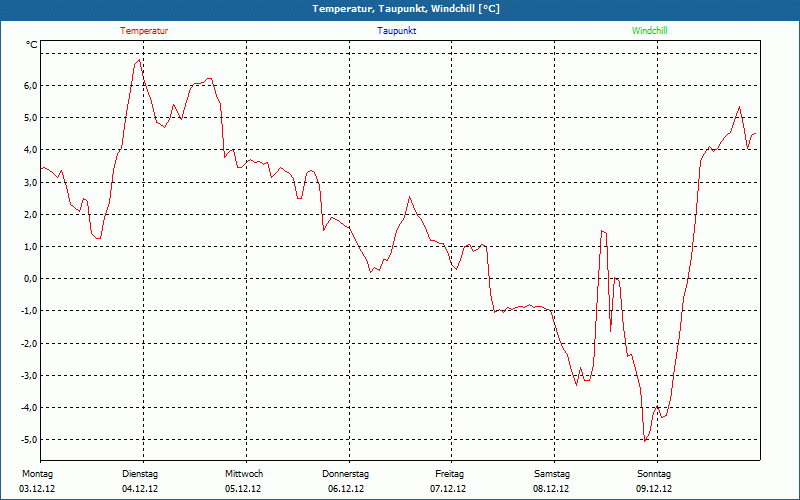Screen dimensions: 800x500
Task: Click the Samstag day label
Action: click(552, 474)
